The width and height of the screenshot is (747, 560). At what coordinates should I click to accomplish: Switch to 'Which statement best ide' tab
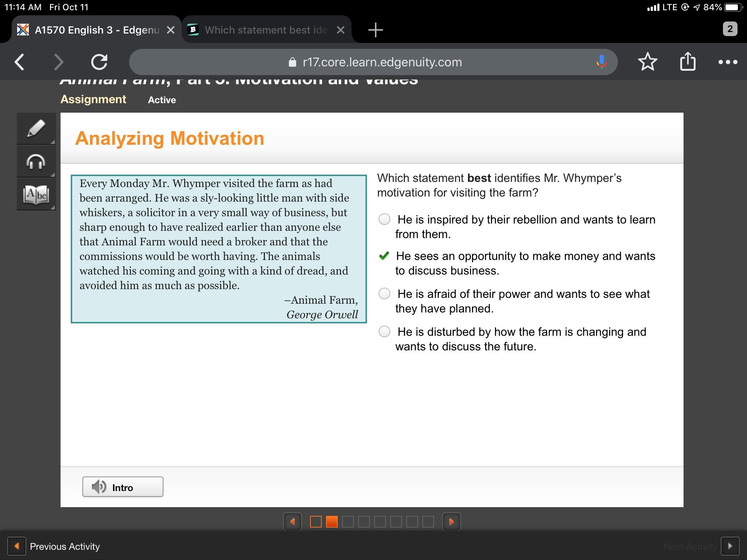[x=266, y=30]
